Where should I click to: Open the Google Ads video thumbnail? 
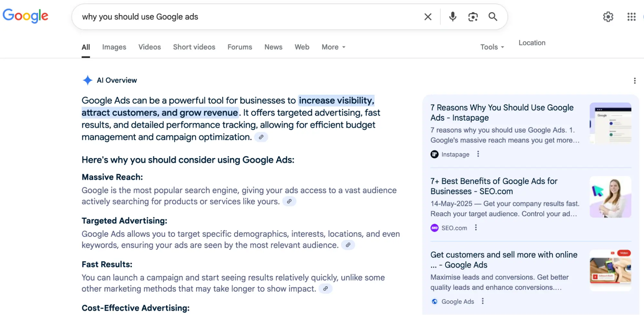610,270
